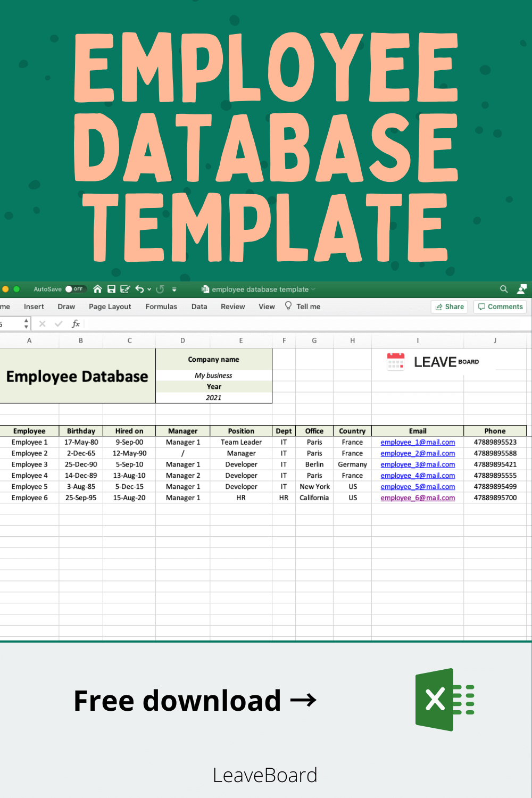Click the user profile icon top right
This screenshot has width=532, height=798.
(522, 289)
